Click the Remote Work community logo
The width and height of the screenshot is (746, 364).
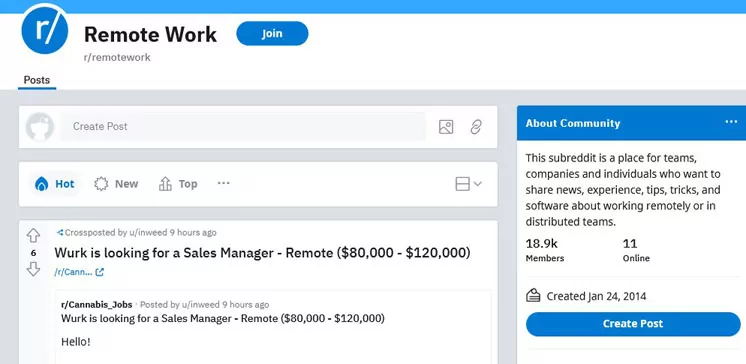(x=45, y=30)
